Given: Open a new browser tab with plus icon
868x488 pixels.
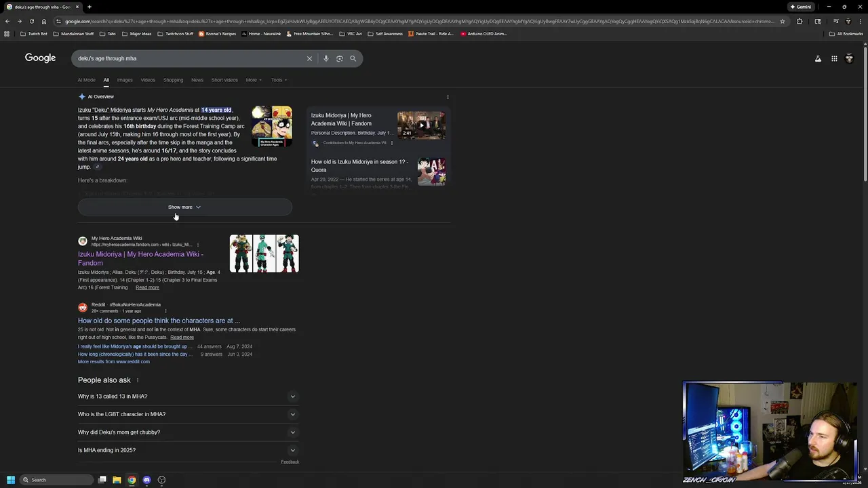Looking at the screenshot, I should pos(89,7).
